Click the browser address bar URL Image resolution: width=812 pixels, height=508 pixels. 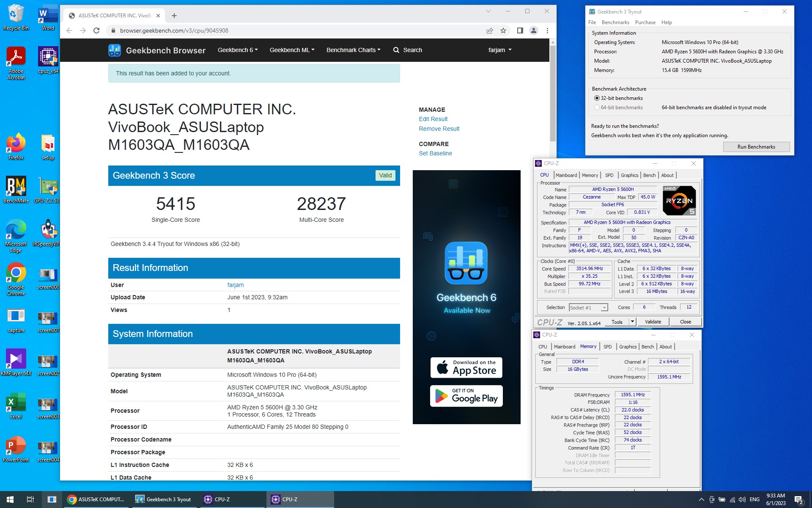click(x=174, y=30)
